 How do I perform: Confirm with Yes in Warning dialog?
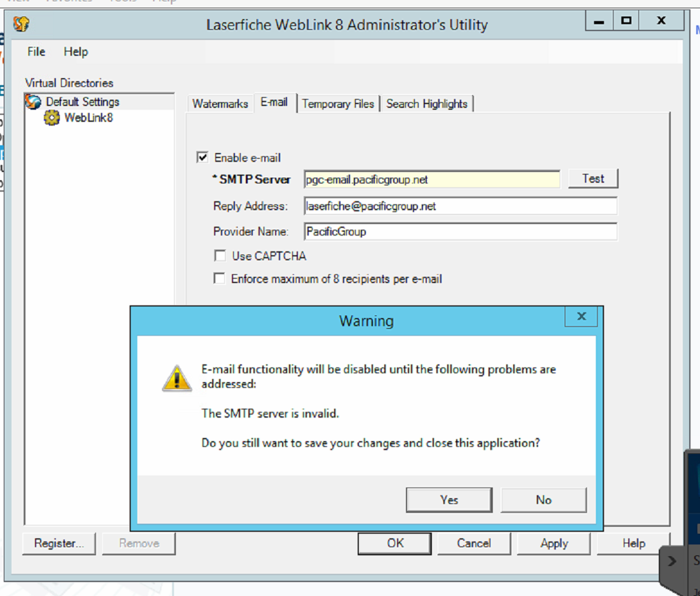click(x=449, y=500)
